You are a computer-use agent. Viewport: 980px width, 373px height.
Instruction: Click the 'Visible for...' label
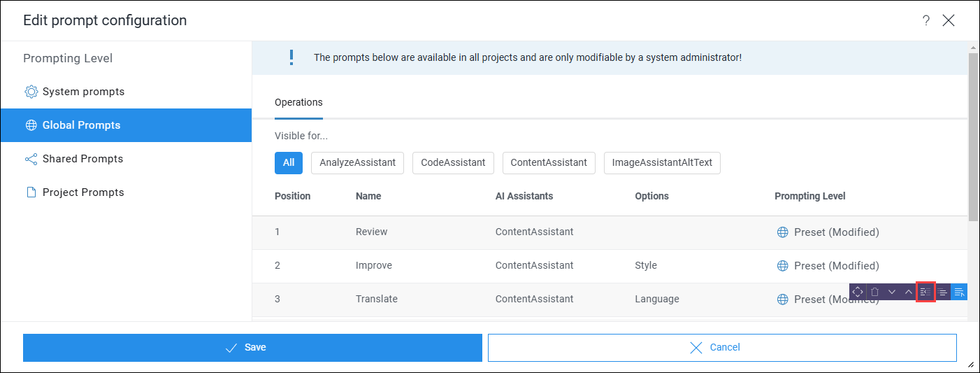pyautogui.click(x=301, y=136)
